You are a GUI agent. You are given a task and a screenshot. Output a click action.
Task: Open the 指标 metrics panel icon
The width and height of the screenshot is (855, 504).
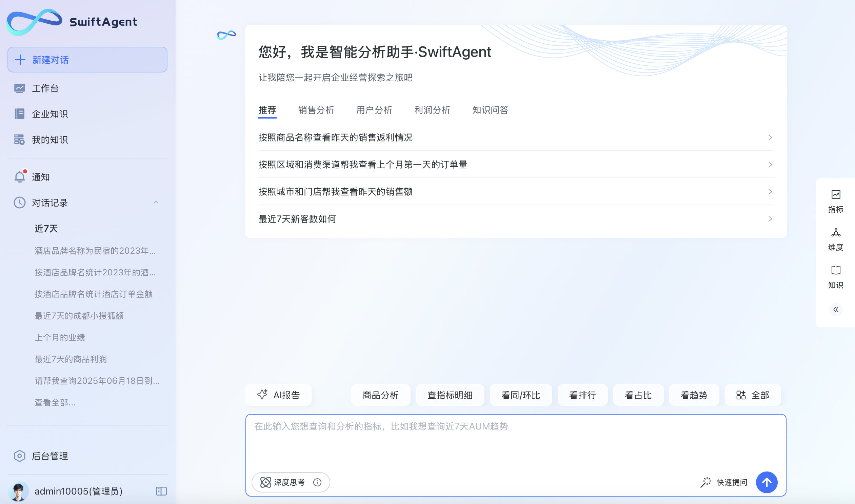pos(836,195)
